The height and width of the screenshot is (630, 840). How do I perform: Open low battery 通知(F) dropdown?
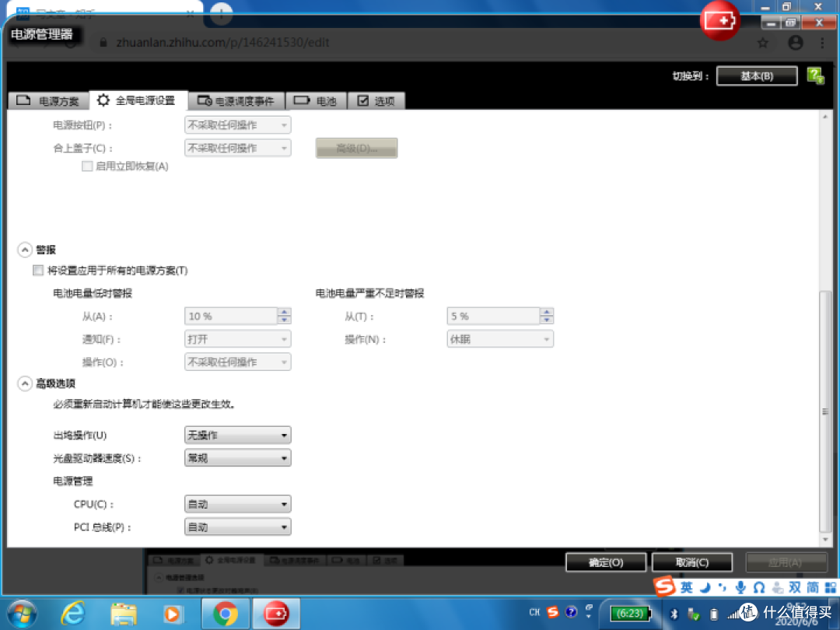[x=237, y=339]
